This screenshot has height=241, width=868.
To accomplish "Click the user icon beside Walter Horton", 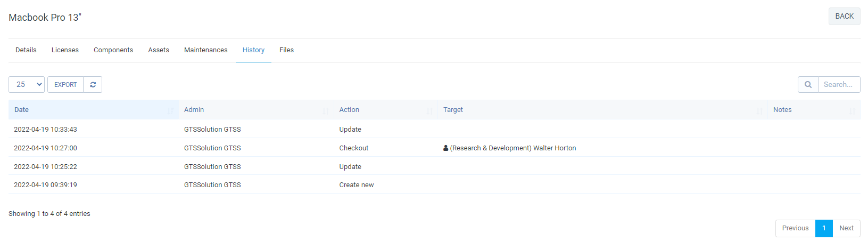I will pyautogui.click(x=446, y=148).
